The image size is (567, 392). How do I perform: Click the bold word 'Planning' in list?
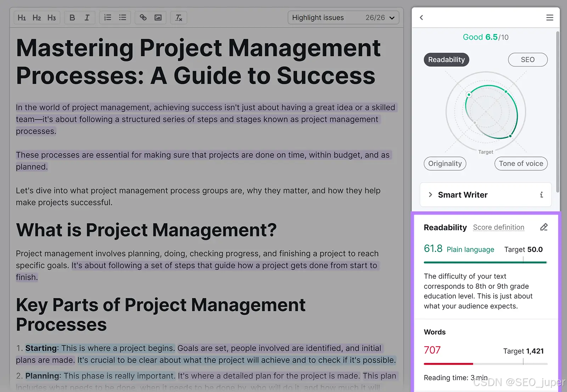coord(42,376)
